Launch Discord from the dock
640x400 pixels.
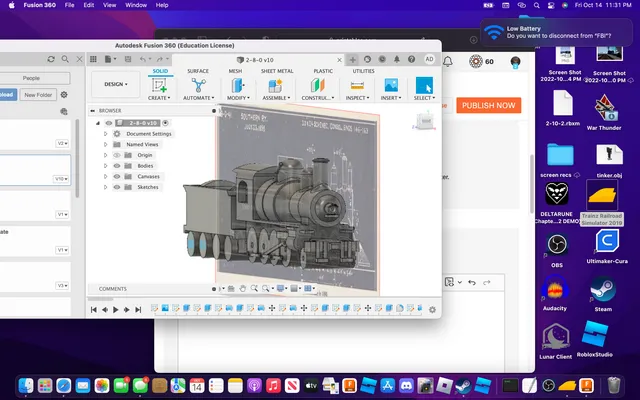pyautogui.click(x=406, y=385)
